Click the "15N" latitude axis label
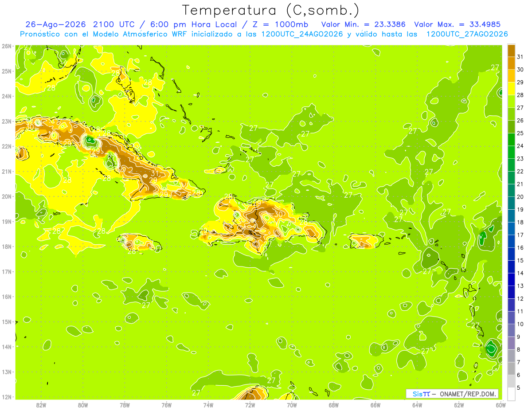 point(7,321)
